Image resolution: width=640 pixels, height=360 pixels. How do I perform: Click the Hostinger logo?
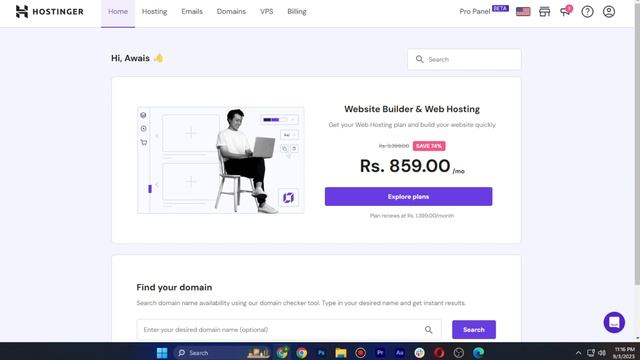tap(49, 11)
